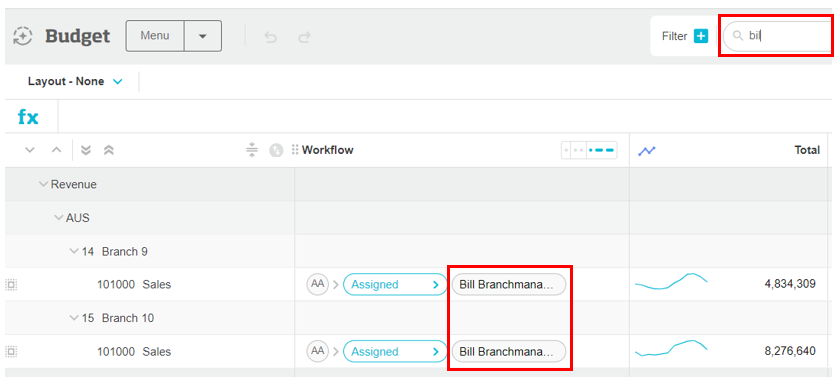This screenshot has height=383, width=837.
Task: Toggle the Workflow column width selector
Action: 589,151
